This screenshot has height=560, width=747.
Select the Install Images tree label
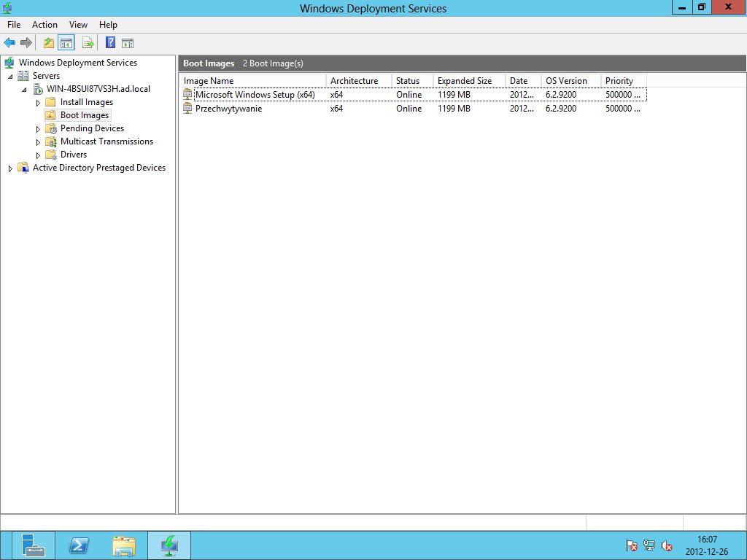(87, 102)
